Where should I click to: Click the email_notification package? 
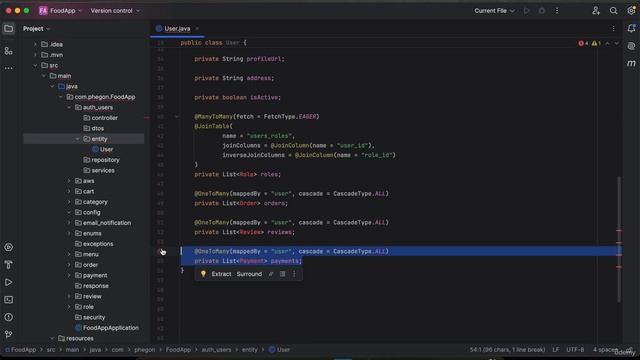[107, 223]
